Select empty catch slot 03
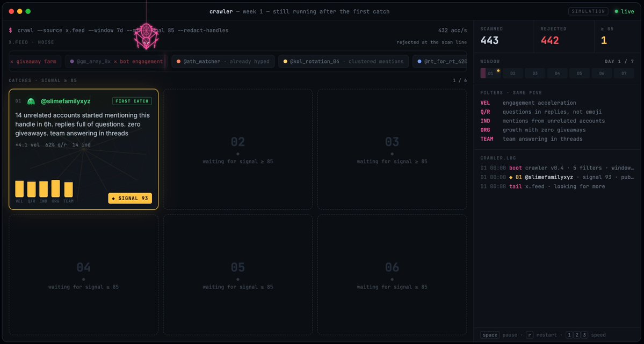 point(392,149)
